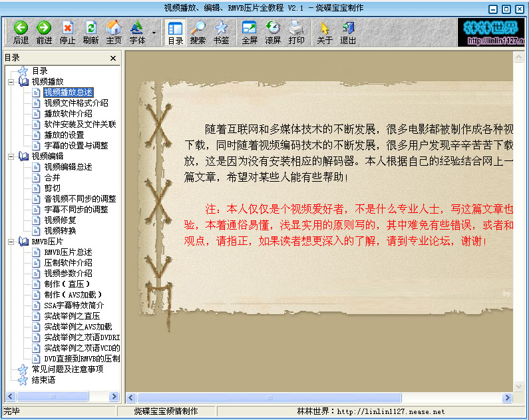Click the content area scroll-up arrow
This screenshot has height=420, width=529.
(x=518, y=57)
